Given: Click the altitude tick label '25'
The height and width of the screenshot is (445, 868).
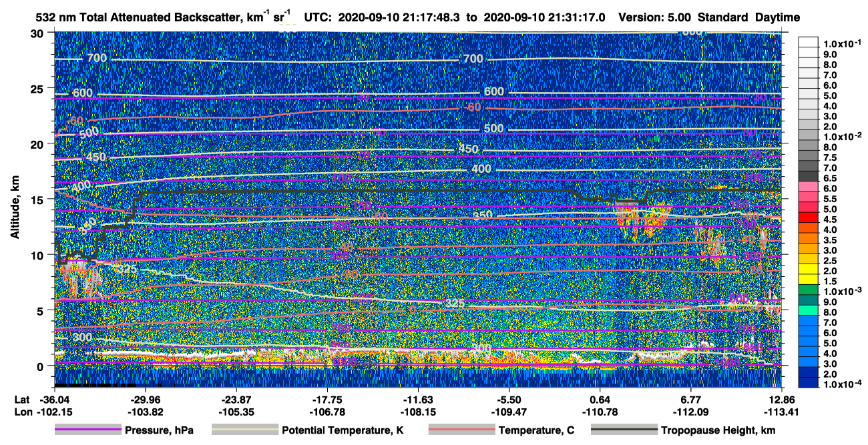Looking at the screenshot, I should pos(39,89).
